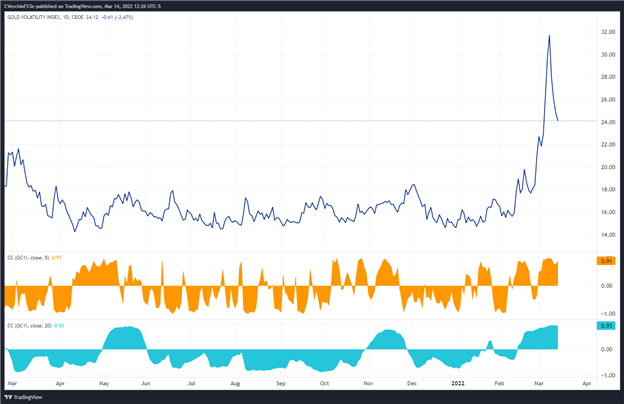
Task: Click the Oct label on the time axis
Action: pyautogui.click(x=324, y=383)
